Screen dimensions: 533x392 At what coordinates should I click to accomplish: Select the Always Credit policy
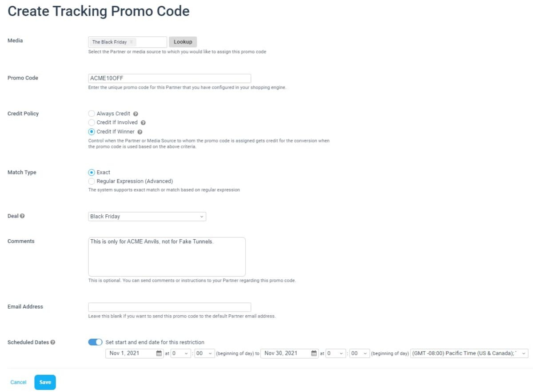91,113
